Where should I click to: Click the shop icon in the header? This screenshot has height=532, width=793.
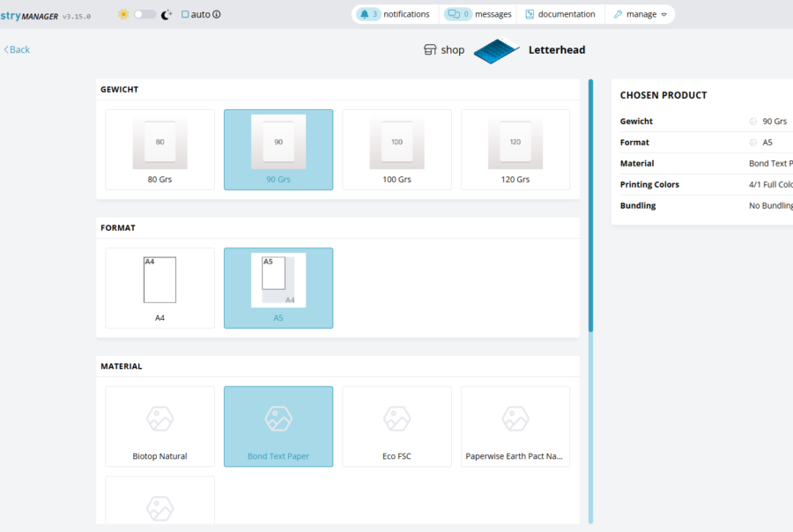tap(429, 50)
